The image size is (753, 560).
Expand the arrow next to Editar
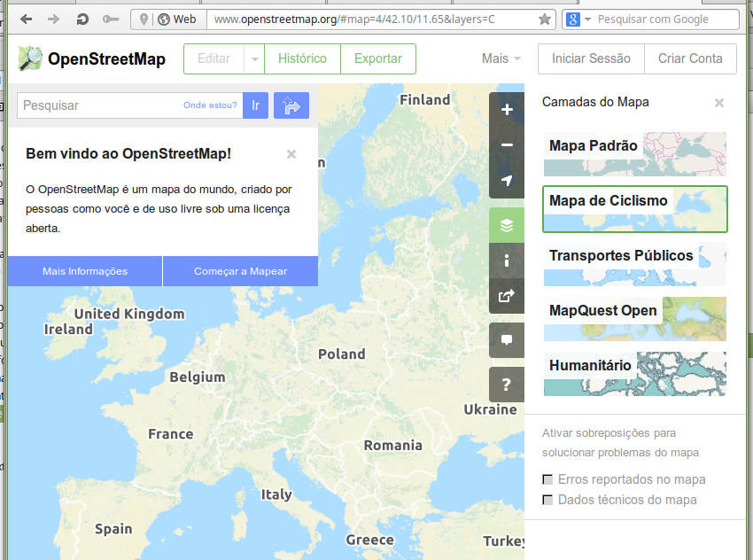coord(253,58)
